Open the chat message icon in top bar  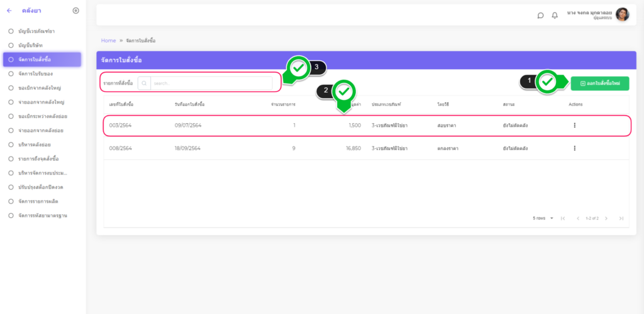click(540, 15)
